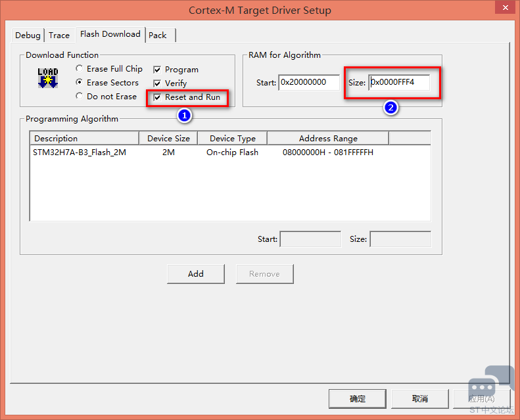Click the RAM for Algorithm Size field
This screenshot has width=520, height=420.
click(399, 83)
